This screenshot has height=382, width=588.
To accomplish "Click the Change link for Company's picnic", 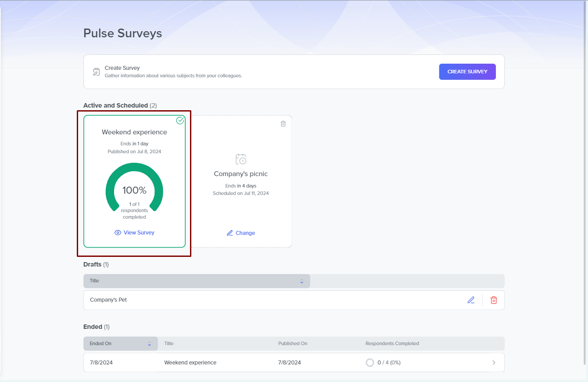I will pos(245,233).
